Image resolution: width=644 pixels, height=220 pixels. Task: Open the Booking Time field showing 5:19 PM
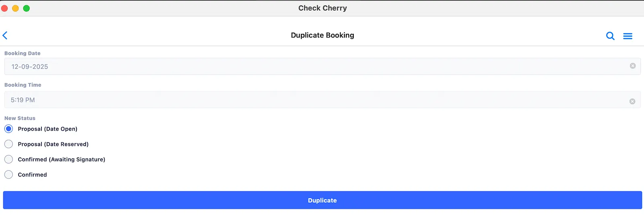click(322, 100)
